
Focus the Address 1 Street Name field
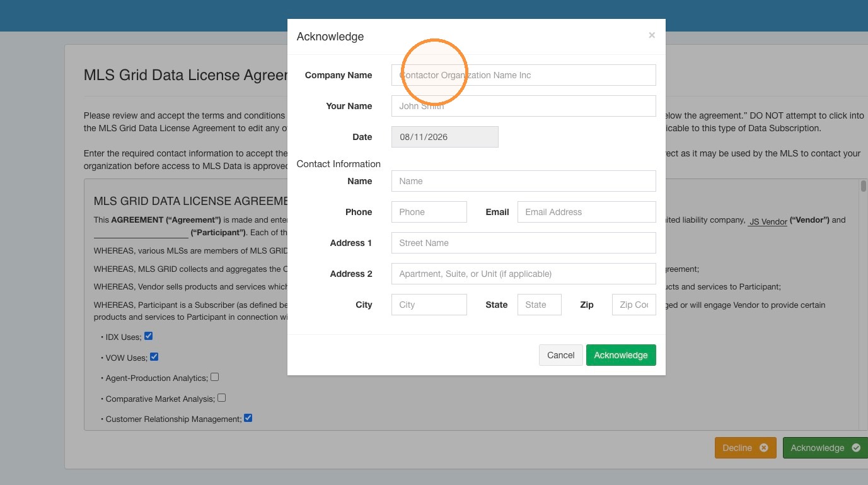pos(523,243)
